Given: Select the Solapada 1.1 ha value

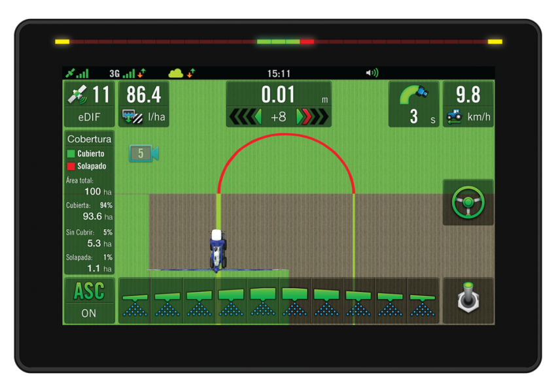Looking at the screenshot, I should click(x=99, y=269).
